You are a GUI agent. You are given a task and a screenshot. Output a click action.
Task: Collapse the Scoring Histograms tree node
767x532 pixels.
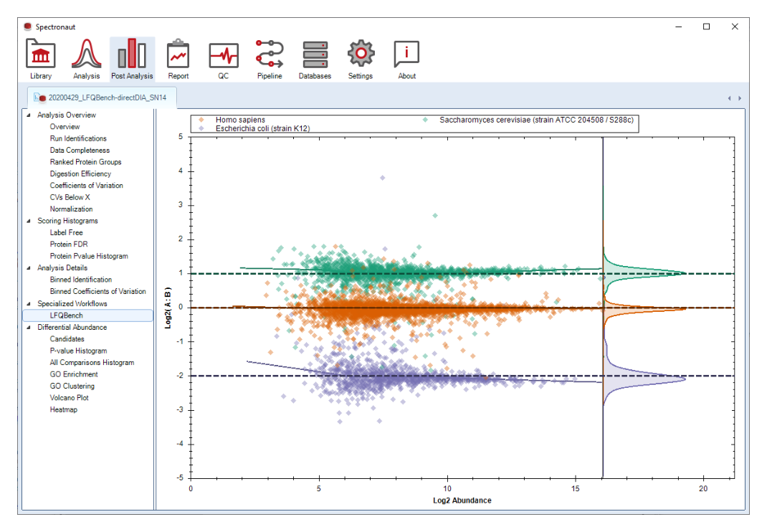coord(29,221)
